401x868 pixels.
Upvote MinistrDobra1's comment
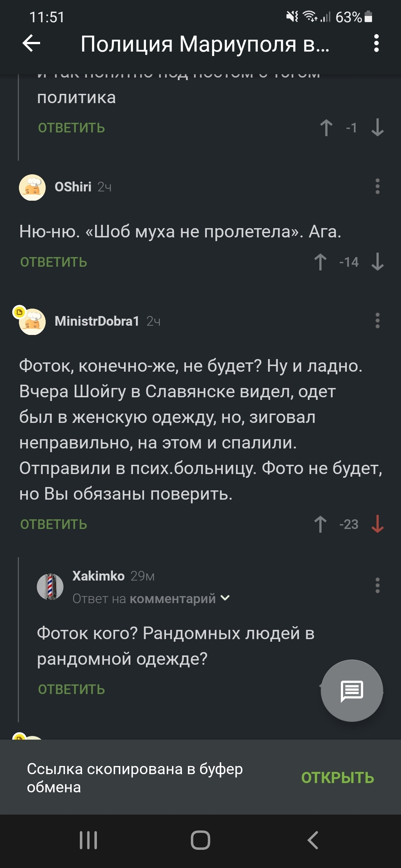pyautogui.click(x=320, y=524)
